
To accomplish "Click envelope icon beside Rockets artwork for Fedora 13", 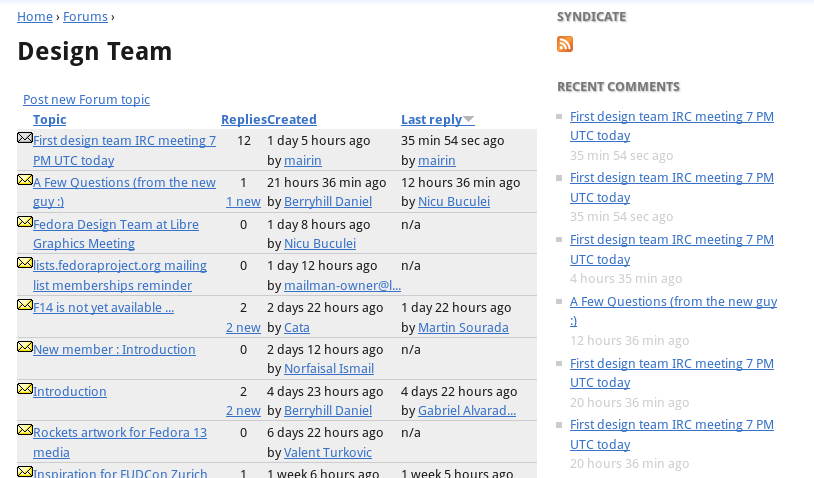I will coord(25,430).
